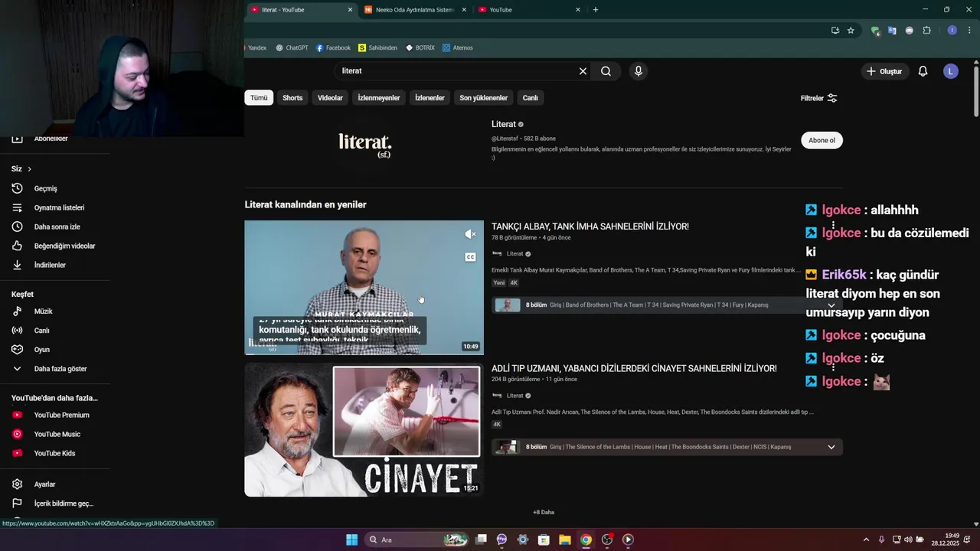Open the Google Translate extension icon
Image resolution: width=980 pixels, height=551 pixels.
point(892,31)
